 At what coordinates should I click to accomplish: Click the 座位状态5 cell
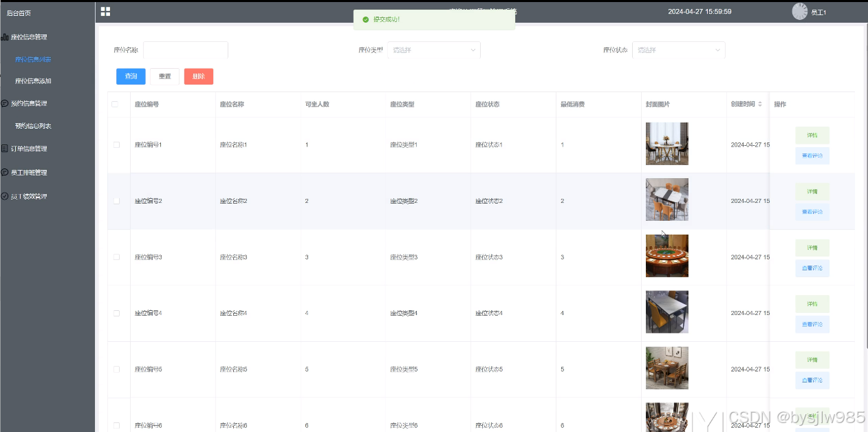tap(489, 369)
